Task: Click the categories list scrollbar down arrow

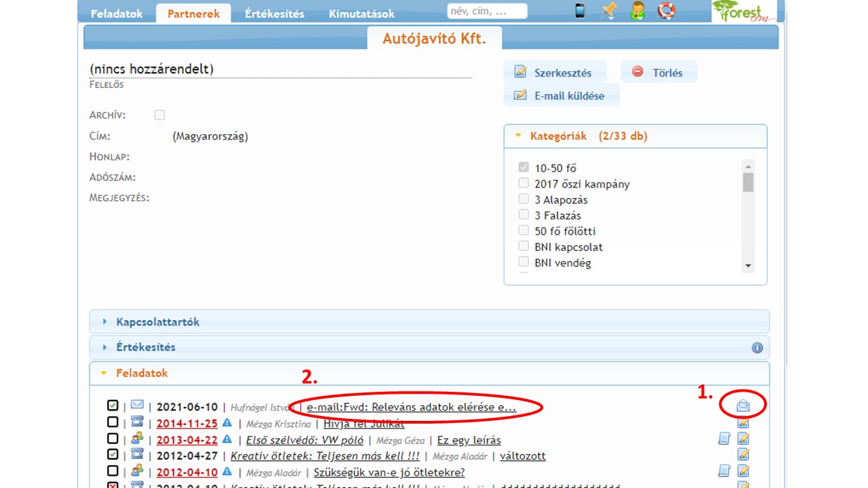Action: (748, 266)
